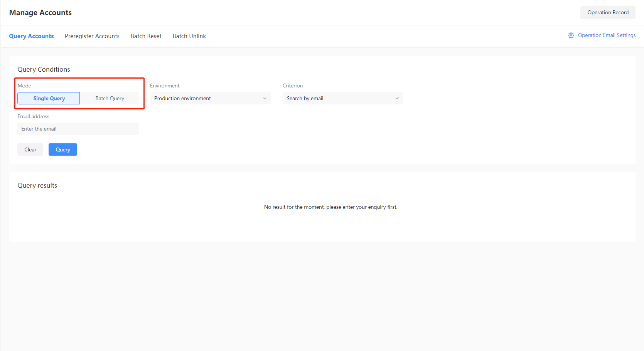Open the Batch Reset tab
The height and width of the screenshot is (351, 644).
[146, 36]
